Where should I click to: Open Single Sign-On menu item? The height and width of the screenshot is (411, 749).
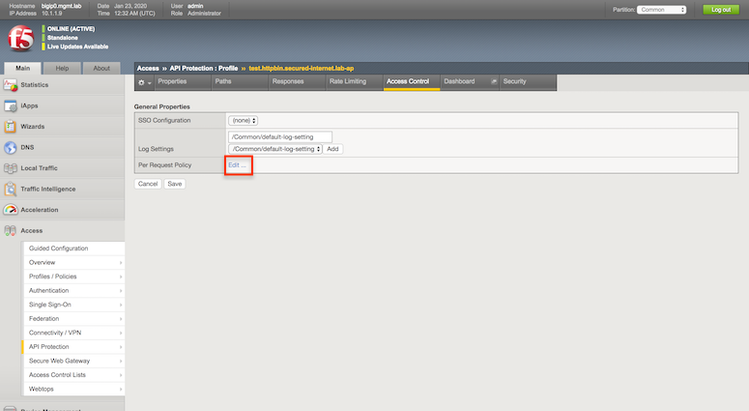(x=74, y=305)
